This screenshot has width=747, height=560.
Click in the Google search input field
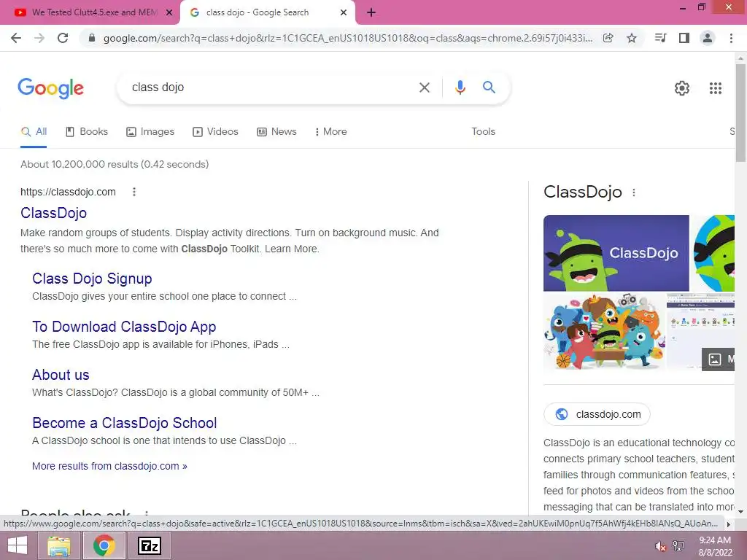[x=271, y=87]
